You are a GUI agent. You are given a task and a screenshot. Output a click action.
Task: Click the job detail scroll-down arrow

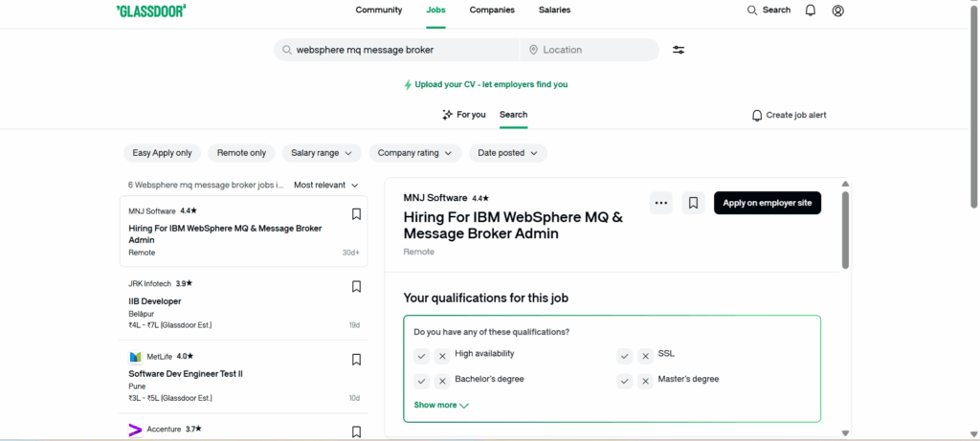[845, 433]
